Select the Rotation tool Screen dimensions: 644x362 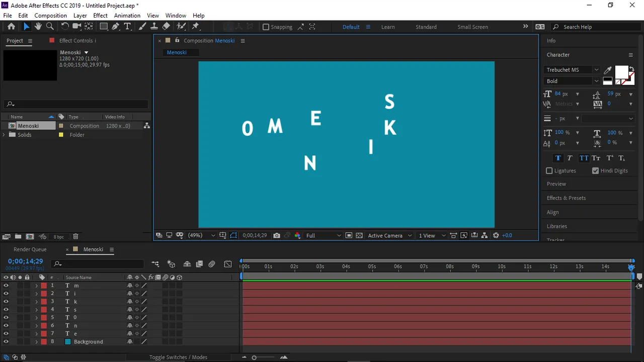(65, 27)
